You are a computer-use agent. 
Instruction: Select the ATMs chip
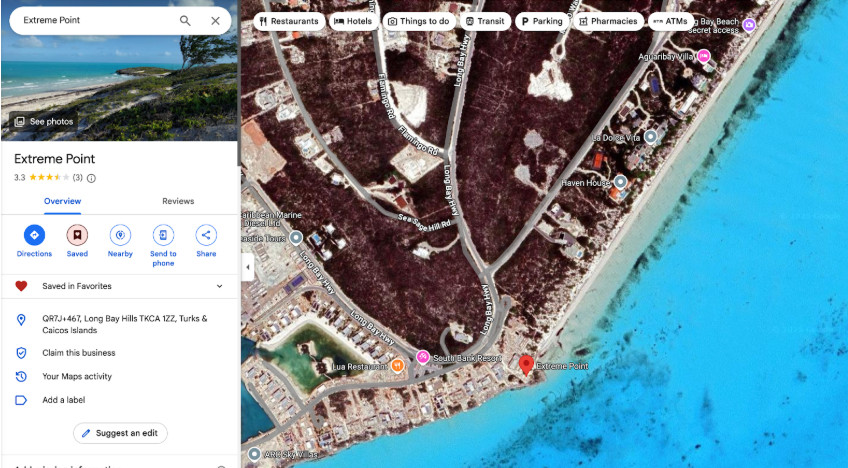click(671, 22)
